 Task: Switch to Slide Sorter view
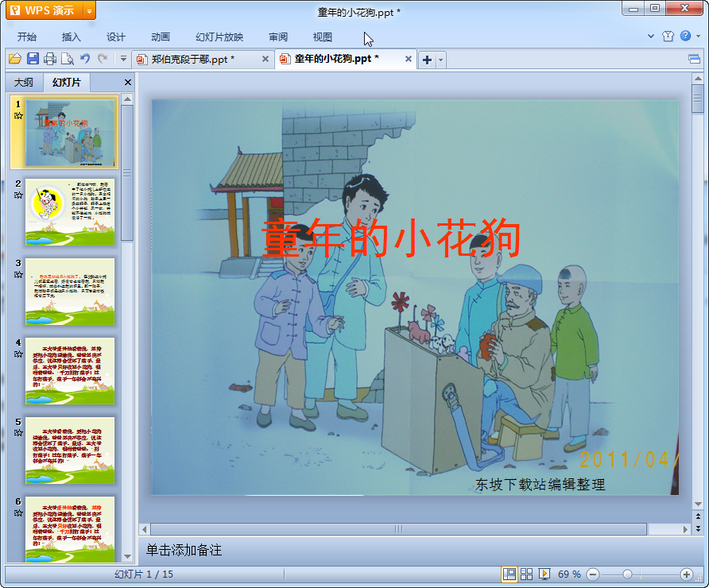(526, 574)
